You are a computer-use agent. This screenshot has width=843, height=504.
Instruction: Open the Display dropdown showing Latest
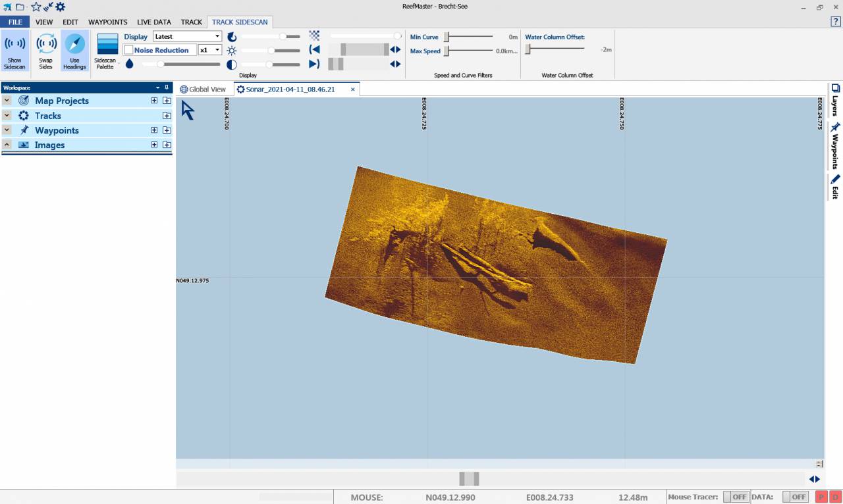pos(187,37)
